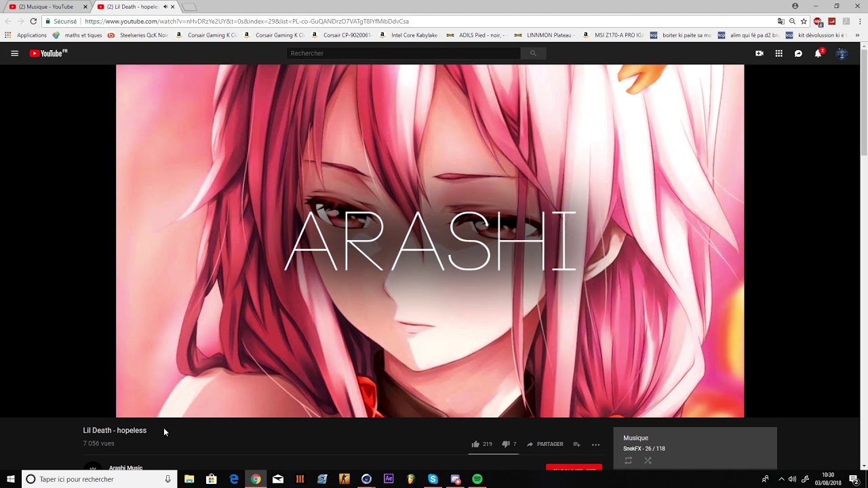Open File Explorer from the taskbar
Image resolution: width=868 pixels, height=488 pixels.
pos(189,479)
